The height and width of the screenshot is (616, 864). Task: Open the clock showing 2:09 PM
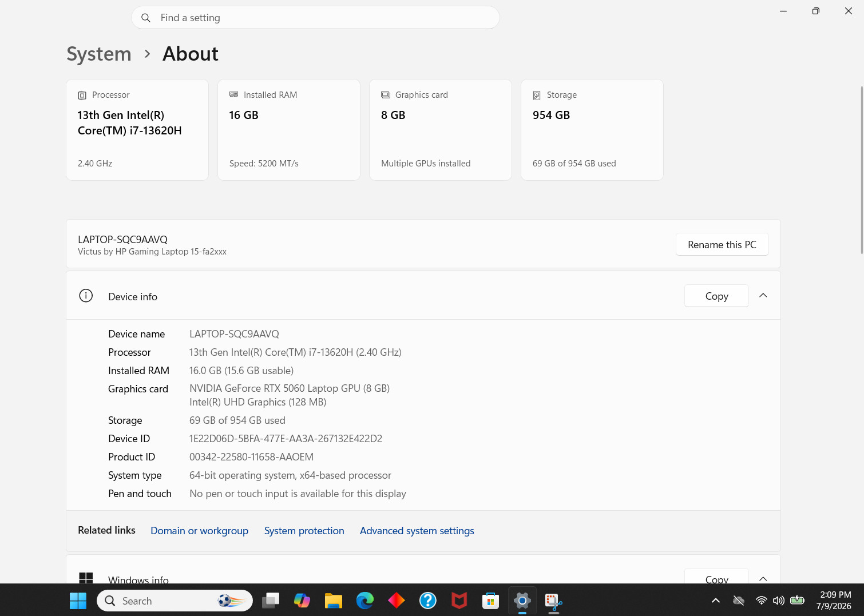(x=834, y=601)
